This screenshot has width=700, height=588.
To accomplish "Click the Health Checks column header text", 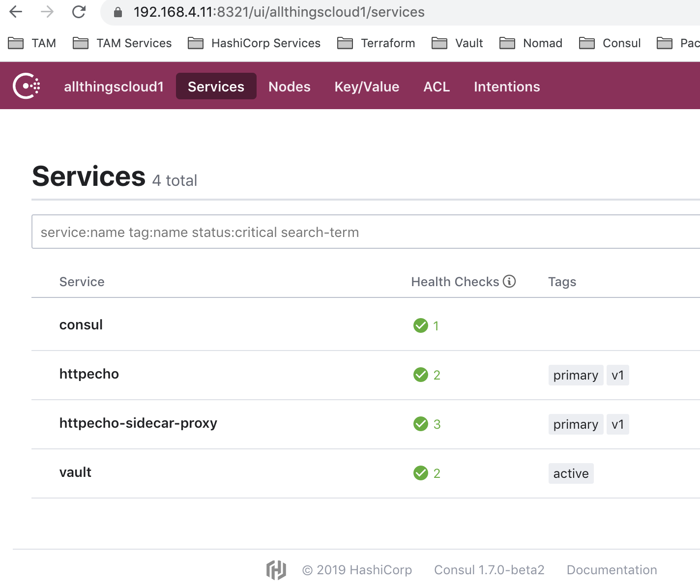I will (x=455, y=282).
